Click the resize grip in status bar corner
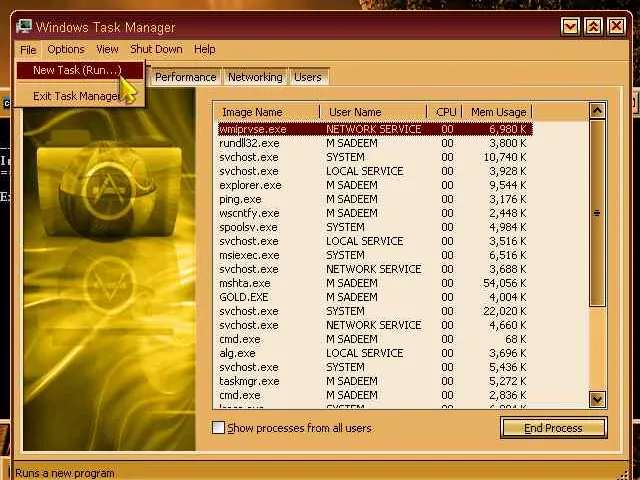The image size is (640, 480). (x=623, y=475)
